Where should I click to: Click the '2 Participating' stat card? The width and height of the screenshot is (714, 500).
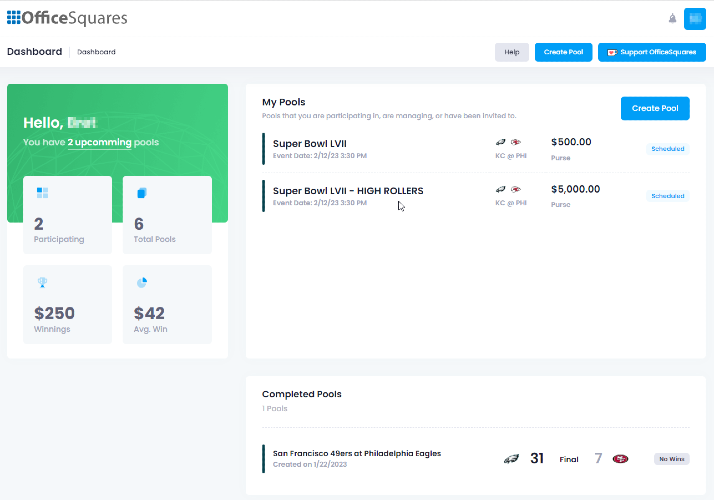click(67, 215)
